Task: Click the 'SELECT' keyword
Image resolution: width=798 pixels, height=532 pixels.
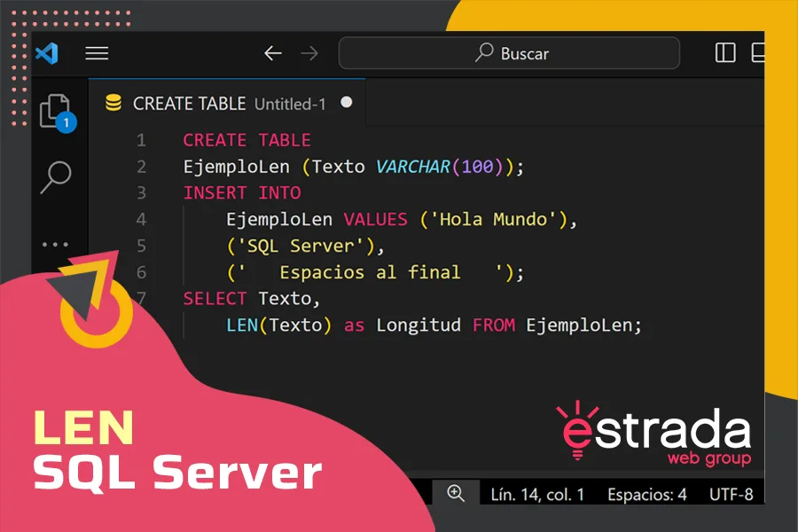Action: tap(215, 299)
